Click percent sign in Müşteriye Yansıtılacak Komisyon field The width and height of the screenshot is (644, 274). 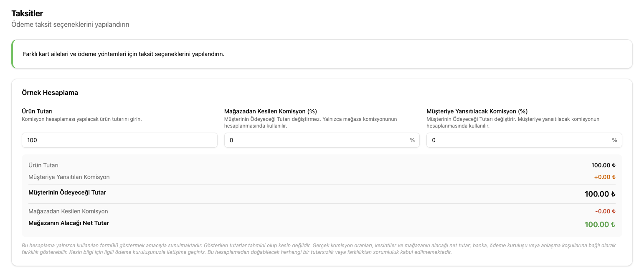(x=614, y=140)
